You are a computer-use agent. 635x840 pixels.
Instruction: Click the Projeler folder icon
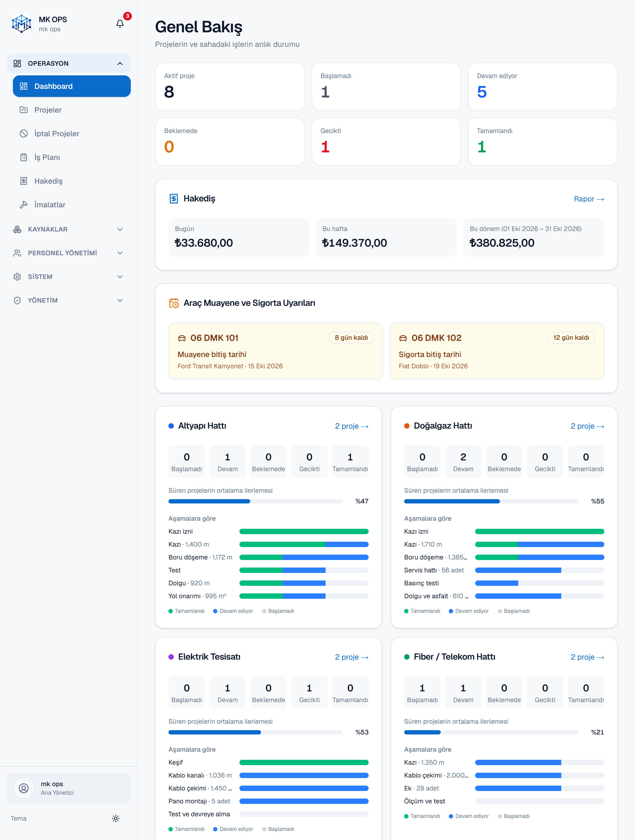pos(23,110)
